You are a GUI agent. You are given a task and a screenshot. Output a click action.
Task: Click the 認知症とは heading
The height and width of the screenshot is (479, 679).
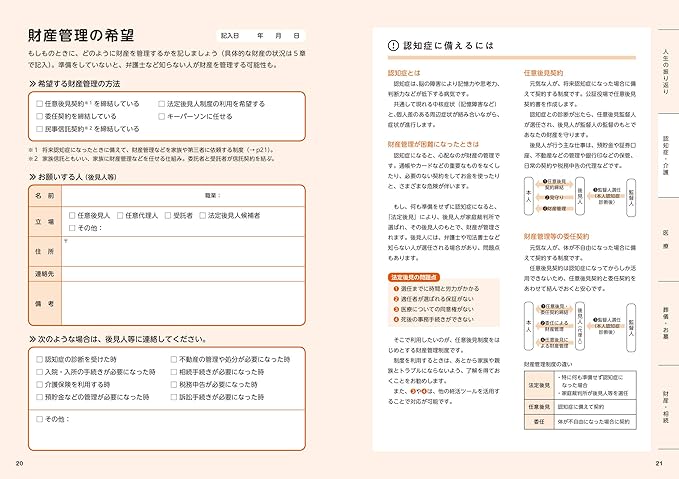[404, 73]
